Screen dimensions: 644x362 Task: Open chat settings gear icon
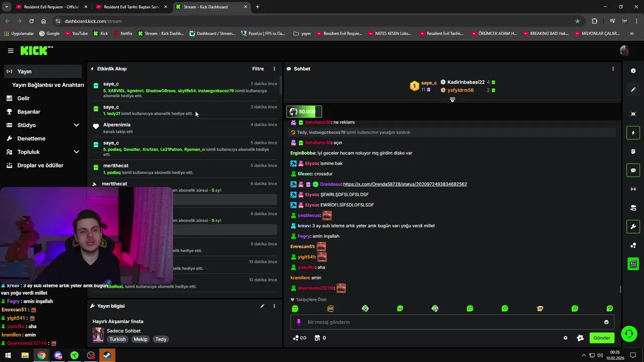coord(566,338)
